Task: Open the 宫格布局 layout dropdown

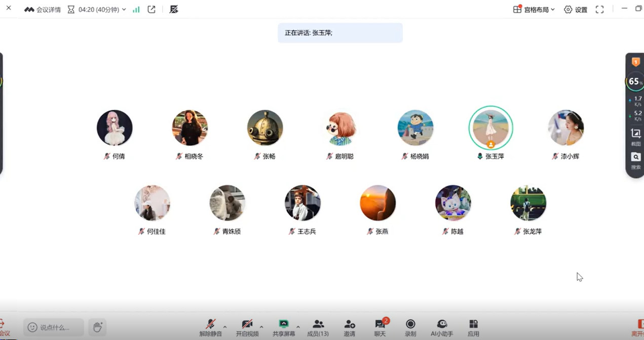Action: (x=534, y=10)
